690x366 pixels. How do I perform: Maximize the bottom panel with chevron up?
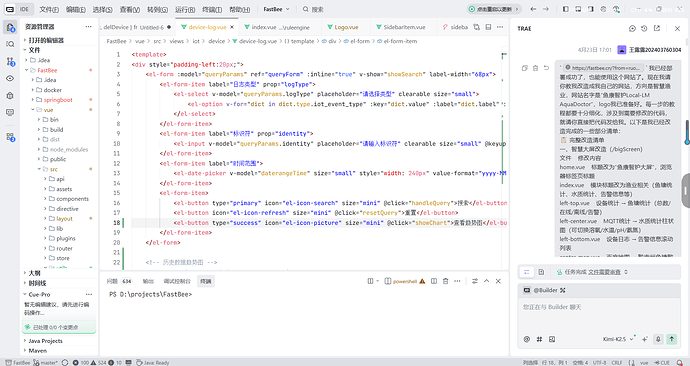coord(486,281)
